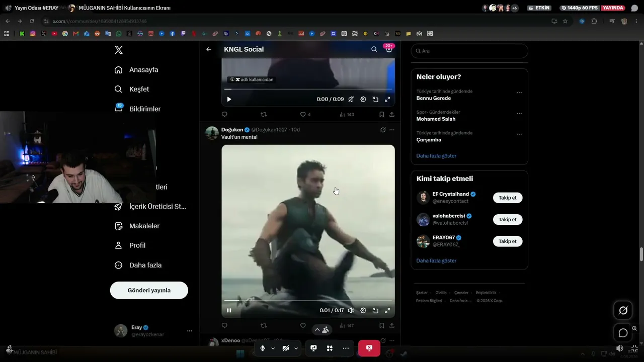Follow EF Crystalhand
This screenshot has width=644, height=362.
tap(508, 198)
